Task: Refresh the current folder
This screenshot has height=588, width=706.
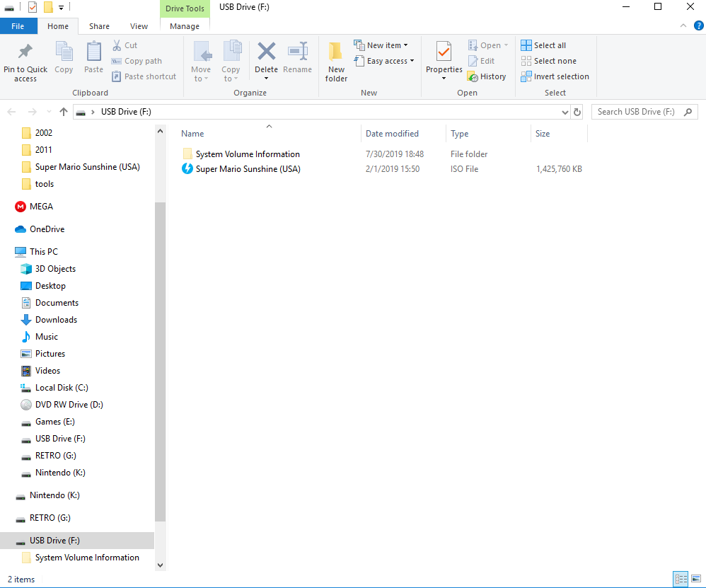Action: tap(577, 112)
